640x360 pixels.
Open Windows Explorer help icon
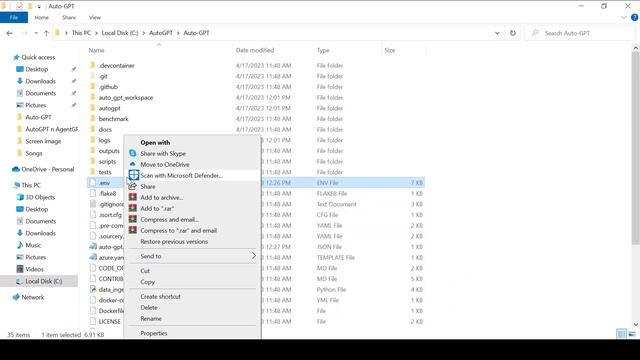point(635,18)
